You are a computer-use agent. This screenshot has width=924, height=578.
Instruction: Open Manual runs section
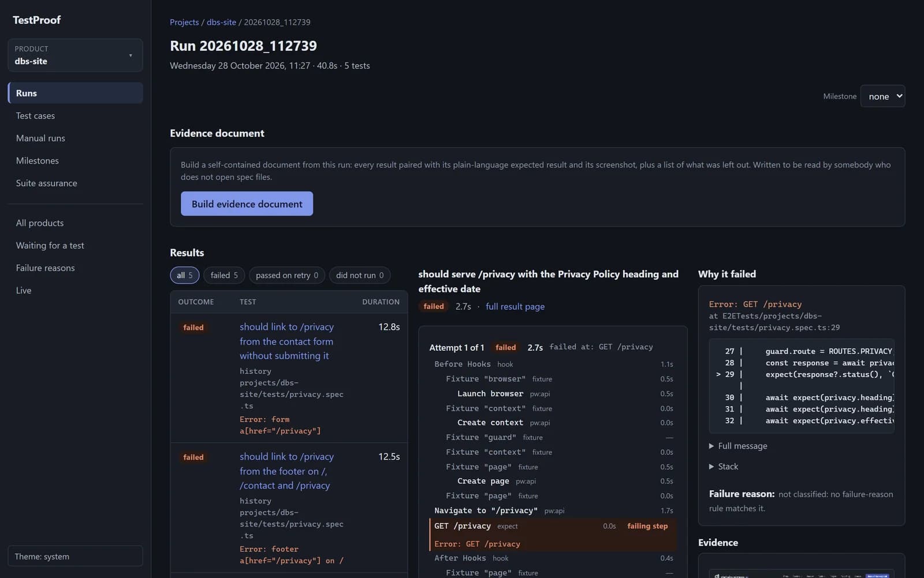coord(75,138)
